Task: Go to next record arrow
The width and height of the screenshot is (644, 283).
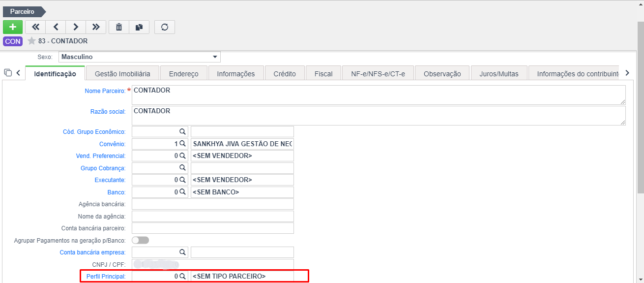Action: click(76, 27)
